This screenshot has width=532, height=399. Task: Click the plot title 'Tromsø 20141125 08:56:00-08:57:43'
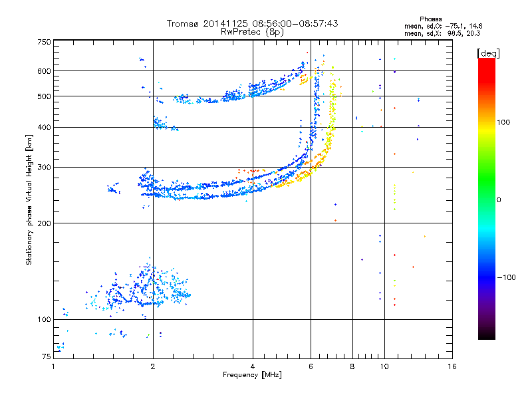(252, 23)
